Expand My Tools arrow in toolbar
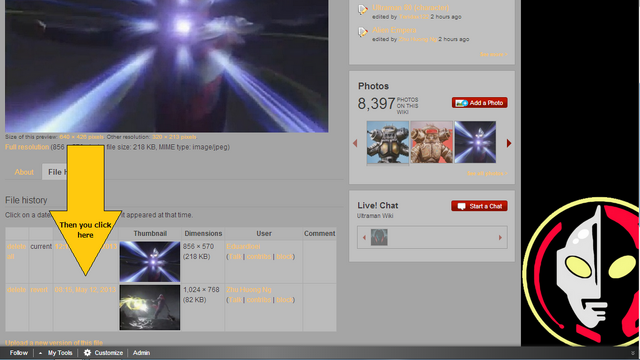The height and width of the screenshot is (360, 640). point(40,353)
